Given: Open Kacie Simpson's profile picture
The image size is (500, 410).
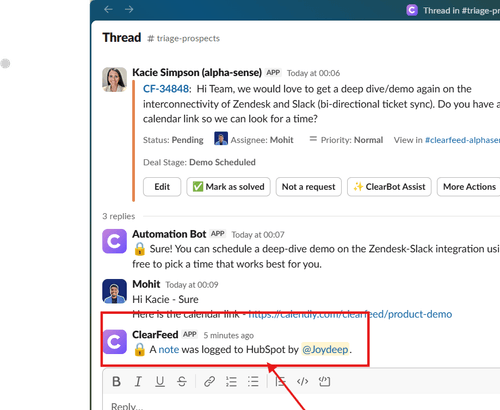Looking at the screenshot, I should (114, 79).
